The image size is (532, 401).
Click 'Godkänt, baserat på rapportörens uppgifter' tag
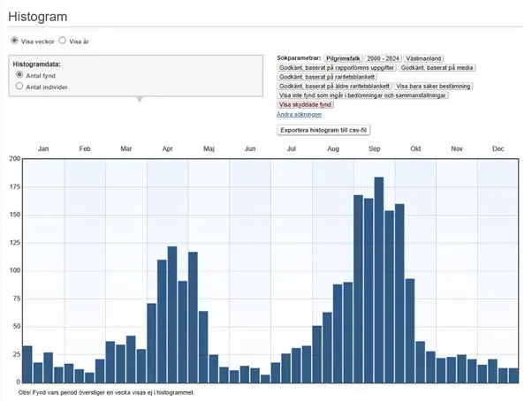(336, 67)
